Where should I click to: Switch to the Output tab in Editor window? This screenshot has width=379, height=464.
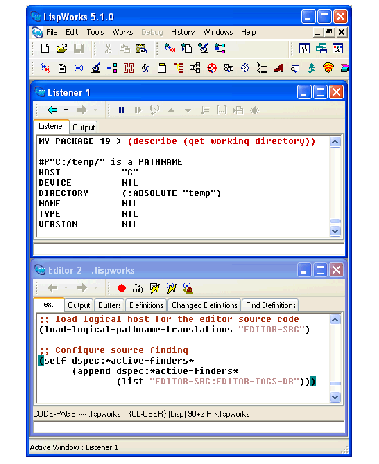pos(79,305)
